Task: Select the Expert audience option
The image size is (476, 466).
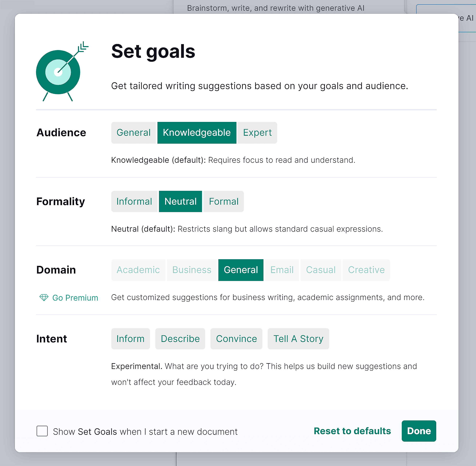Action: point(257,132)
